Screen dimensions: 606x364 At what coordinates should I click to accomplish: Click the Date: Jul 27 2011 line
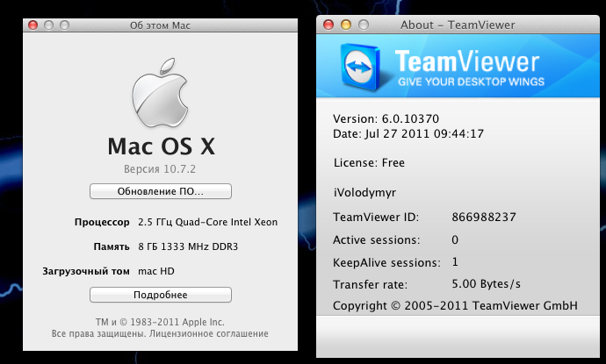pos(408,133)
